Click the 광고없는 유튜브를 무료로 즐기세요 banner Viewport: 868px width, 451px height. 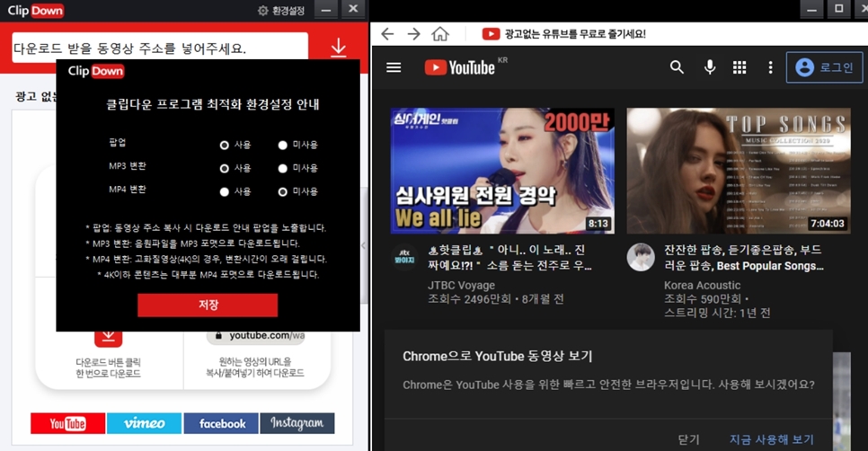tap(574, 34)
